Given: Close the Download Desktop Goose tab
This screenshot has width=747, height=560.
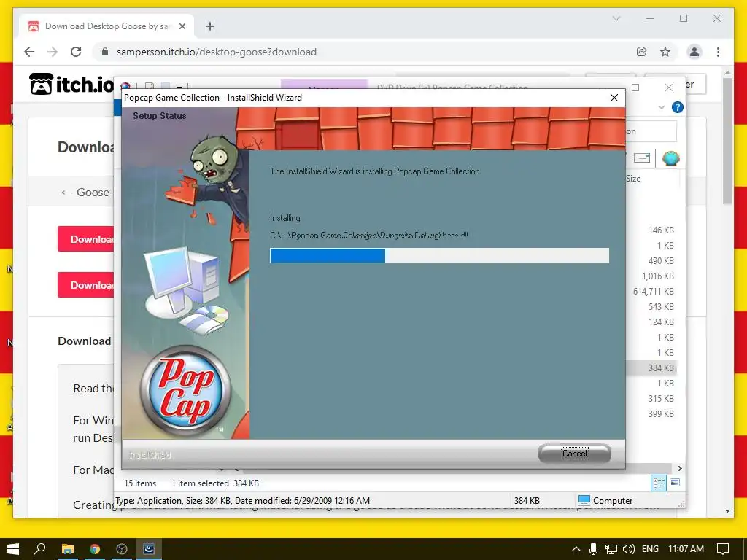Looking at the screenshot, I should (182, 26).
